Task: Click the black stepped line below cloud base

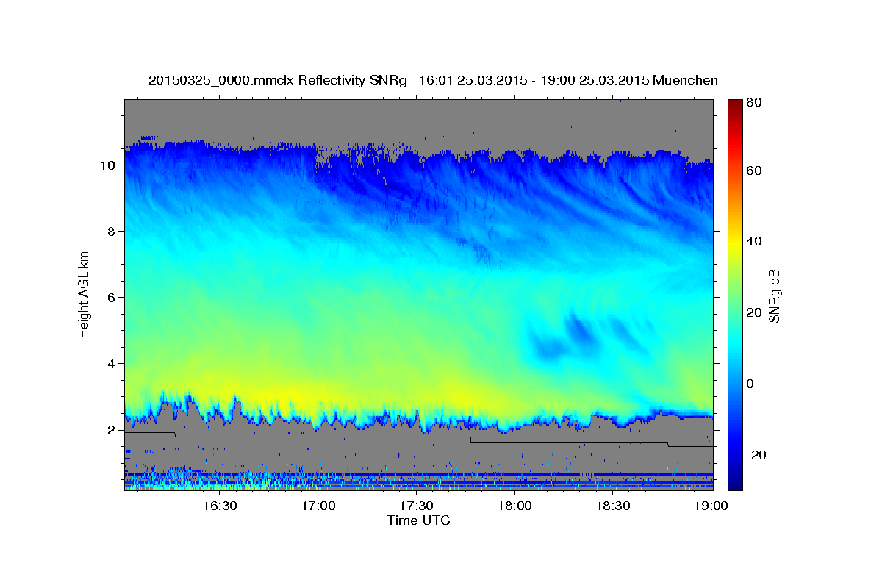Action: [418, 440]
